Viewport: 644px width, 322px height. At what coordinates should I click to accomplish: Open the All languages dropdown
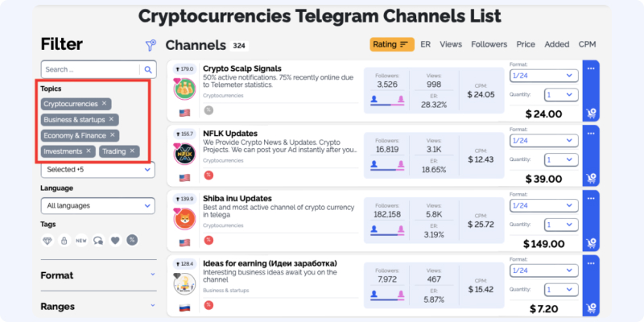(97, 206)
